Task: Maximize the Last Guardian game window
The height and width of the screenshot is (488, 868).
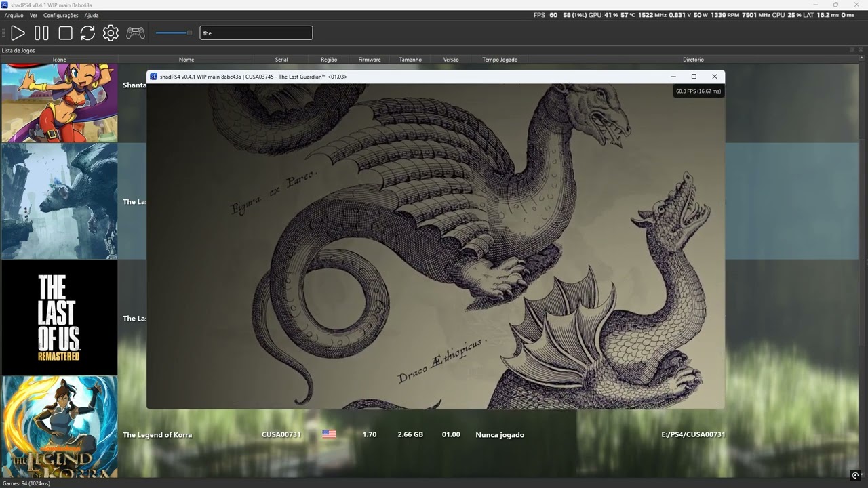Action: point(694,77)
